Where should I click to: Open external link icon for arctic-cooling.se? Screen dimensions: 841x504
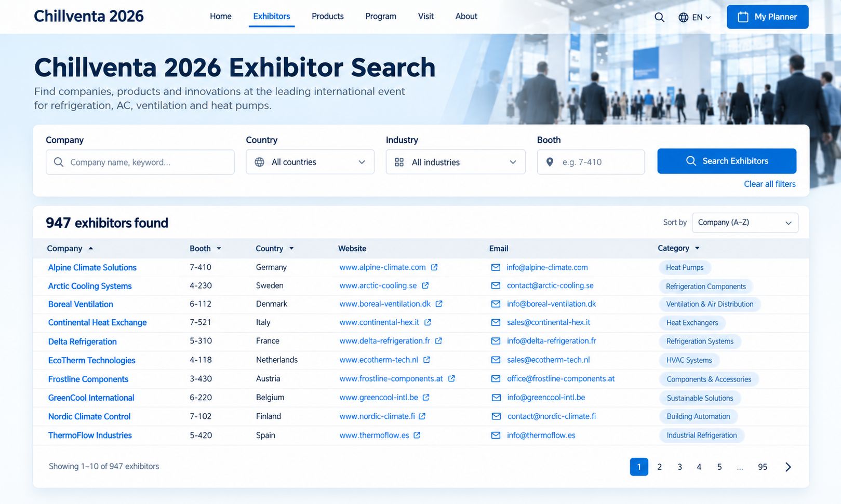(425, 285)
